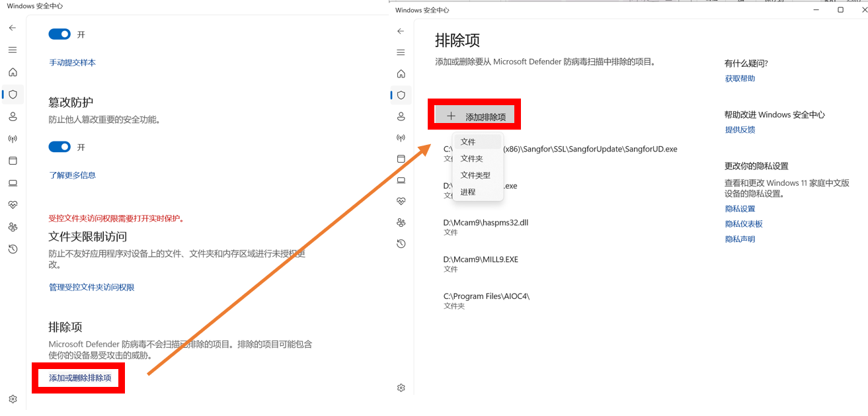Open 隐私仪表板 link
The width and height of the screenshot is (868, 416).
pos(744,224)
